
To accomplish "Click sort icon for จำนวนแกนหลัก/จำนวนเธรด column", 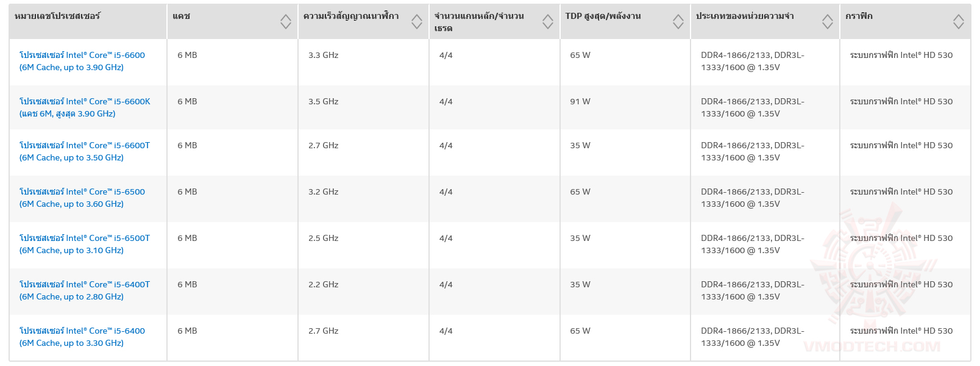I will (x=547, y=22).
